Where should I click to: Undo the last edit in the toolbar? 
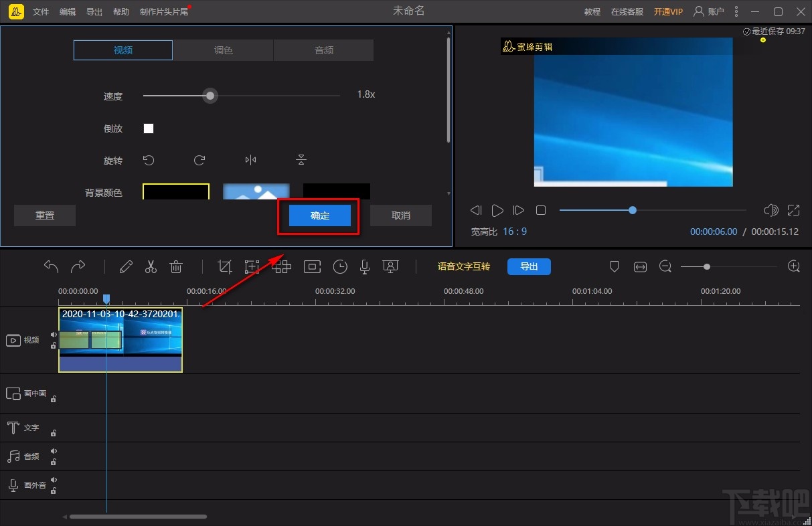pyautogui.click(x=51, y=266)
